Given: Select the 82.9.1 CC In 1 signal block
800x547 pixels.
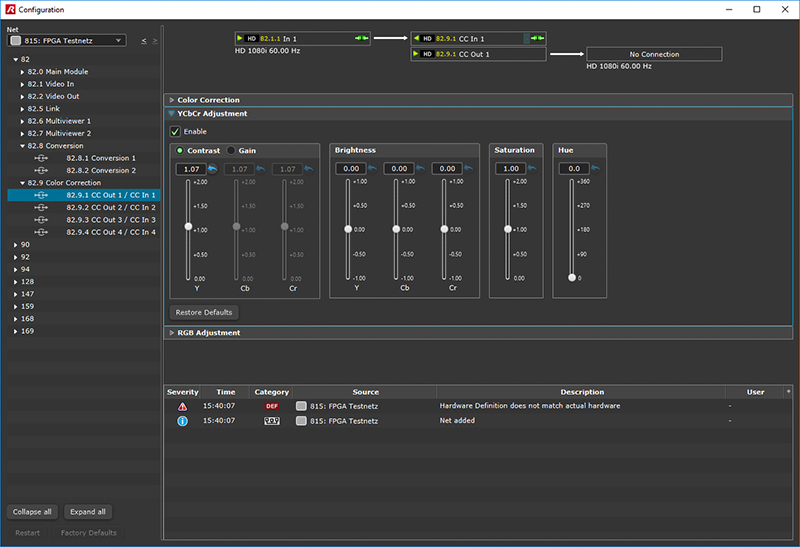Looking at the screenshot, I should (478, 38).
